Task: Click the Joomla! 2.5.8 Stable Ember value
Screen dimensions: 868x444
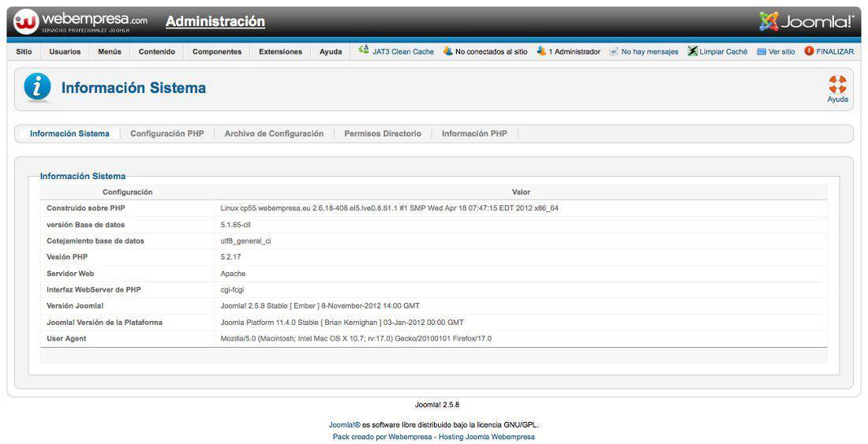Action: click(320, 306)
